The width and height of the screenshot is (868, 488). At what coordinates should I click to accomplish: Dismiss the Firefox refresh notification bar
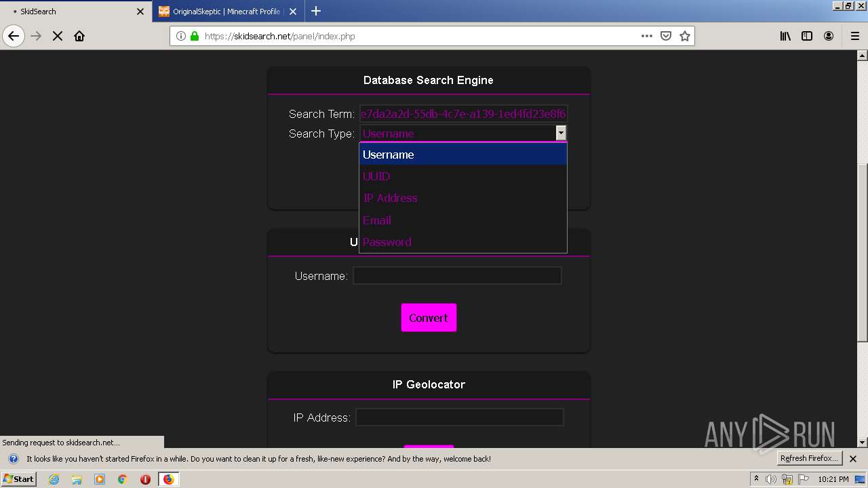(x=853, y=459)
